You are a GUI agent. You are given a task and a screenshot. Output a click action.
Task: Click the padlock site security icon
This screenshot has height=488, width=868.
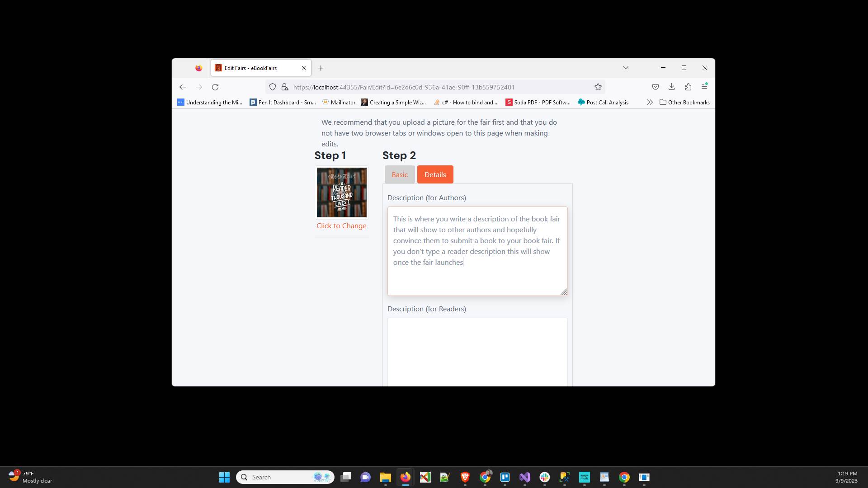[x=284, y=87]
